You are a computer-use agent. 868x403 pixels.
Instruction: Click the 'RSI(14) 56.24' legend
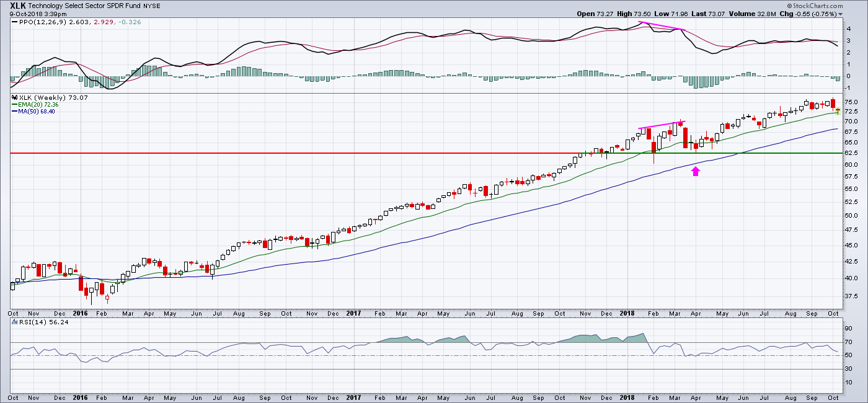[x=45, y=324]
